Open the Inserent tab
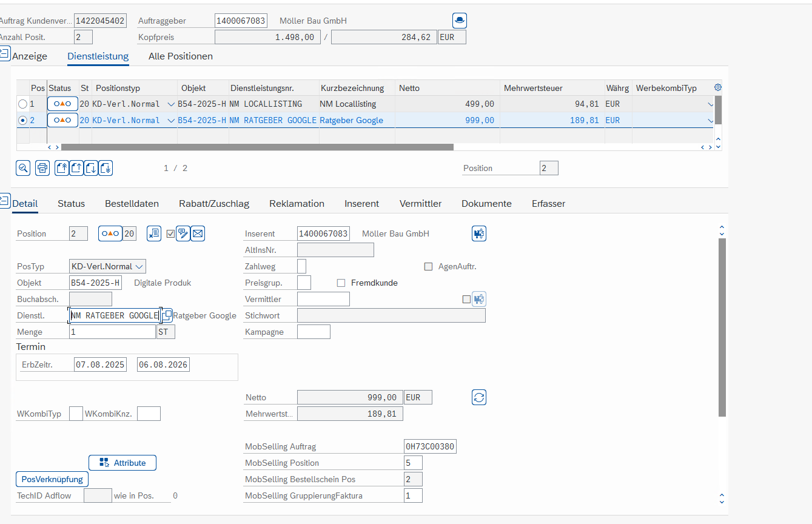Image resolution: width=812 pixels, height=524 pixels. pyautogui.click(x=361, y=203)
